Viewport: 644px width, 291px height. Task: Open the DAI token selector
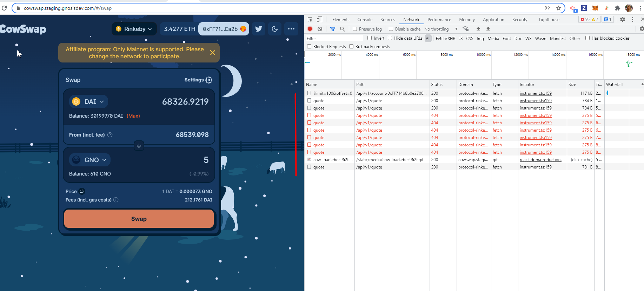(88, 101)
